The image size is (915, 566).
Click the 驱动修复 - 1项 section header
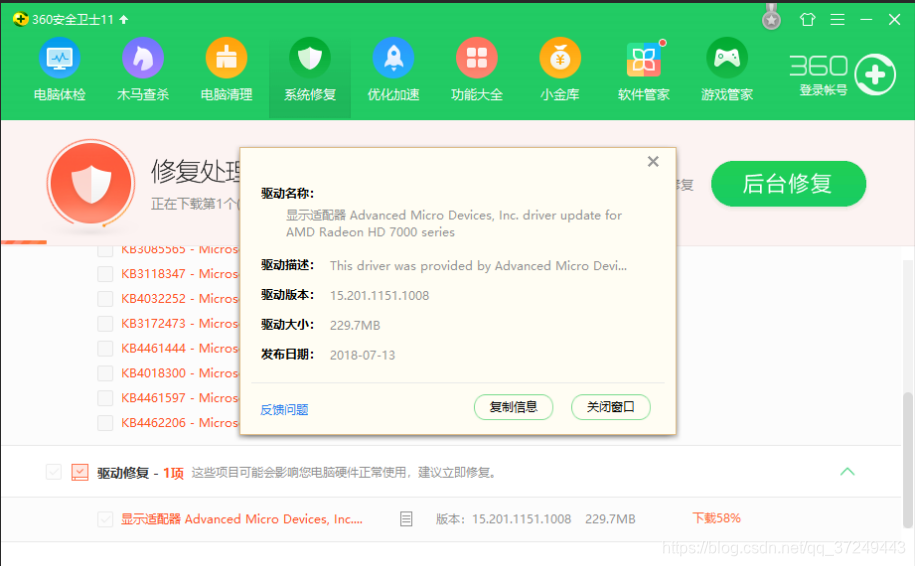pyautogui.click(x=141, y=473)
